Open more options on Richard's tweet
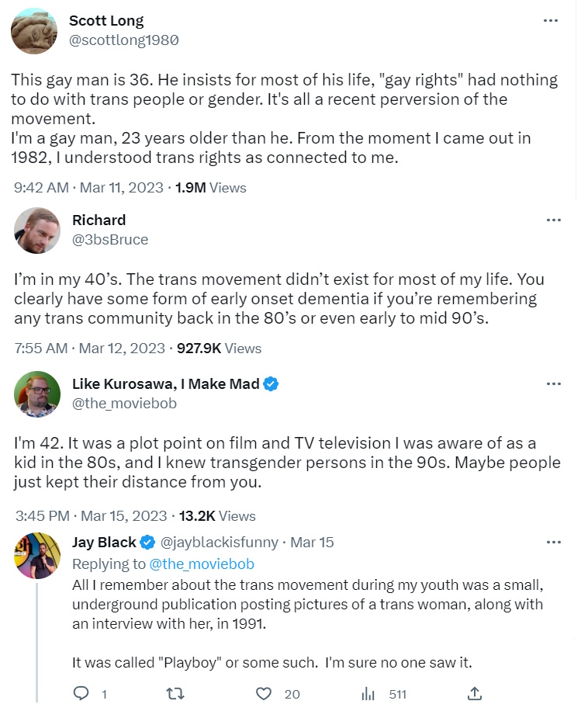 coord(553,220)
